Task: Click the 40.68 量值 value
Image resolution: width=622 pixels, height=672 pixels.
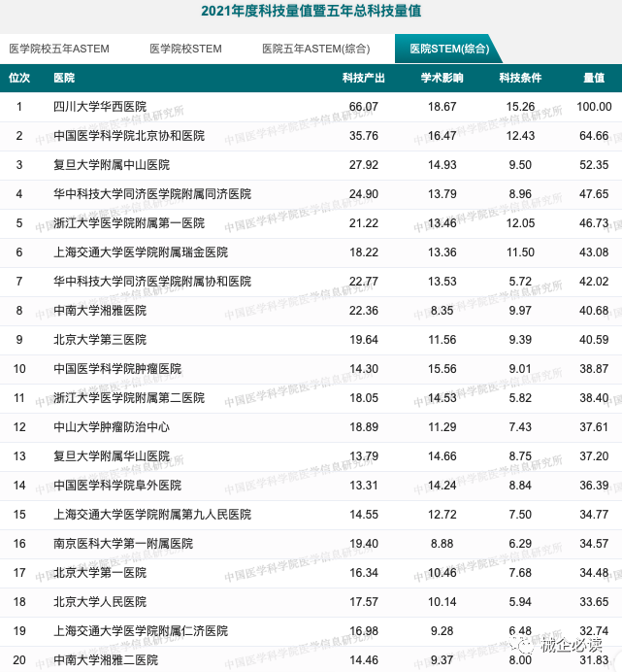Action: pyautogui.click(x=594, y=311)
